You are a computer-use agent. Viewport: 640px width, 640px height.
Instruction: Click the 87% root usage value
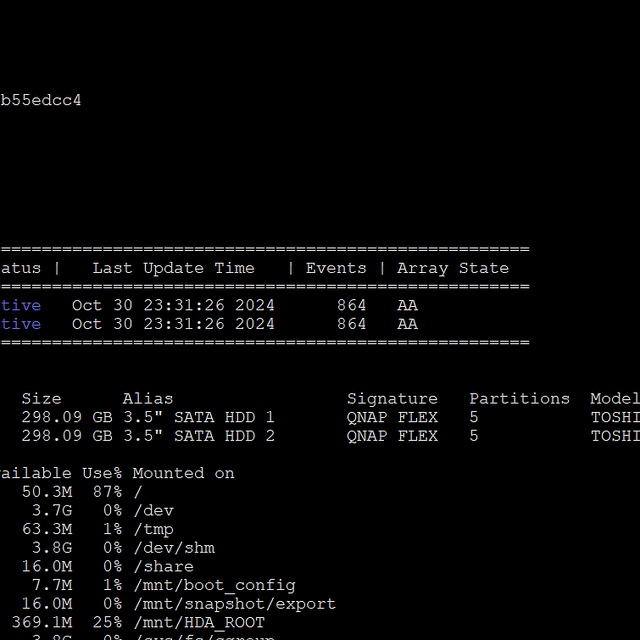pyautogui.click(x=107, y=492)
